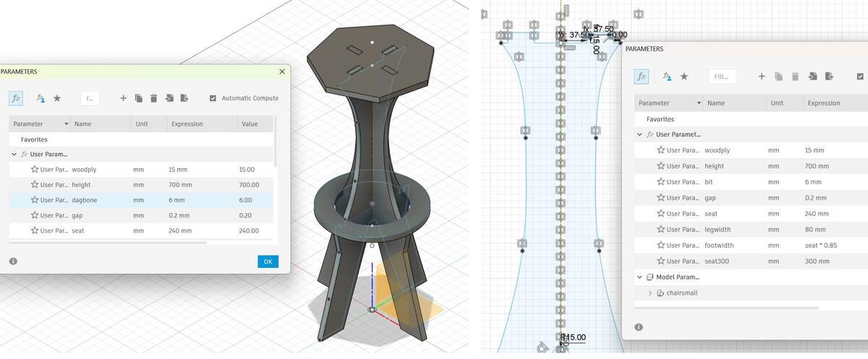This screenshot has width=868, height=359.
Task: Favorite the woodply parameter star in left dialog
Action: (35, 170)
